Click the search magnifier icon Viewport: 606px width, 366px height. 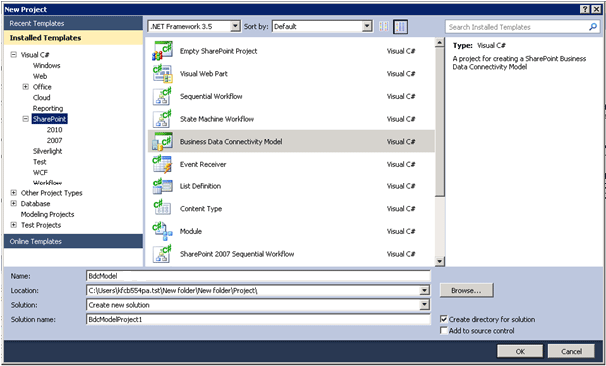point(593,27)
